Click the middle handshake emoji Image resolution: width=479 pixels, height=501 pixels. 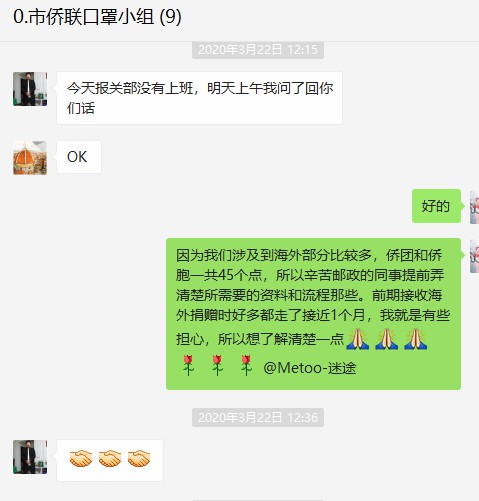pos(110,459)
